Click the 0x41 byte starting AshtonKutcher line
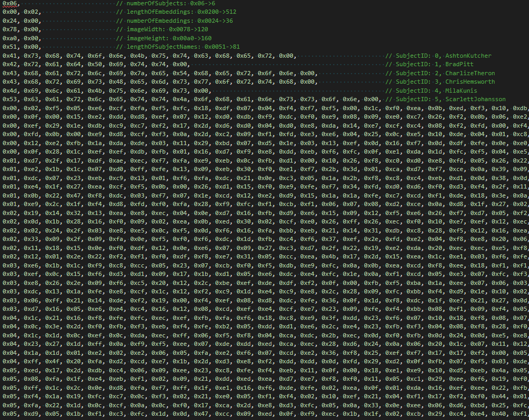The image size is (529, 420). (9, 56)
